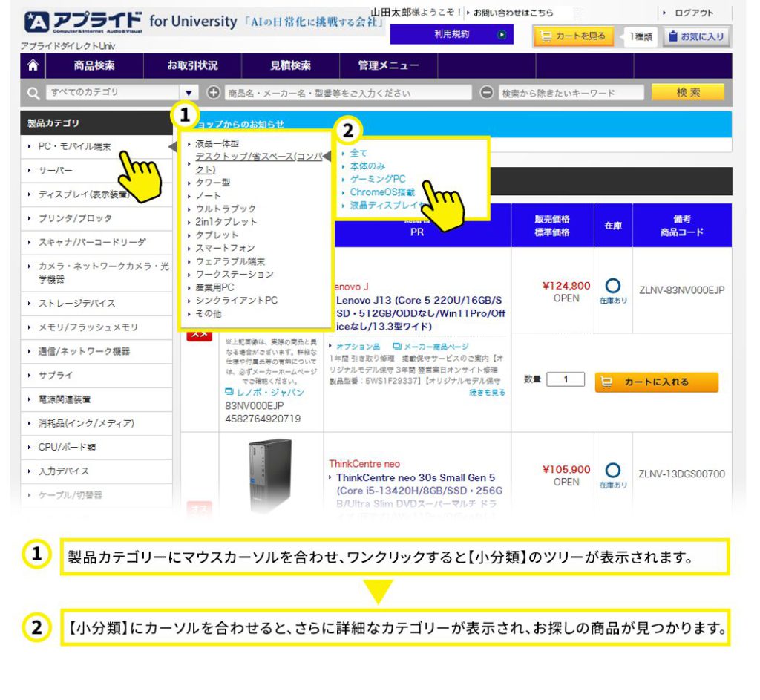Select ゲーミングPC in the submenu
Image resolution: width=760 pixels, height=700 pixels.
(378, 179)
